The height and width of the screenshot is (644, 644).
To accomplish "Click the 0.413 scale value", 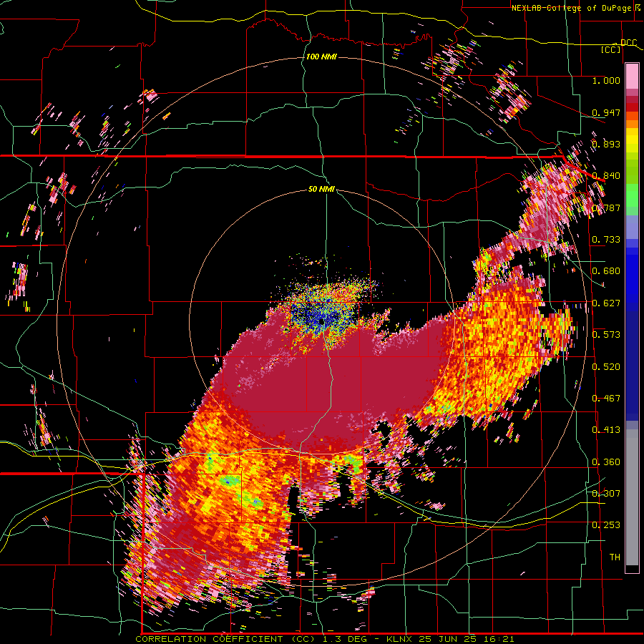I will (x=606, y=430).
